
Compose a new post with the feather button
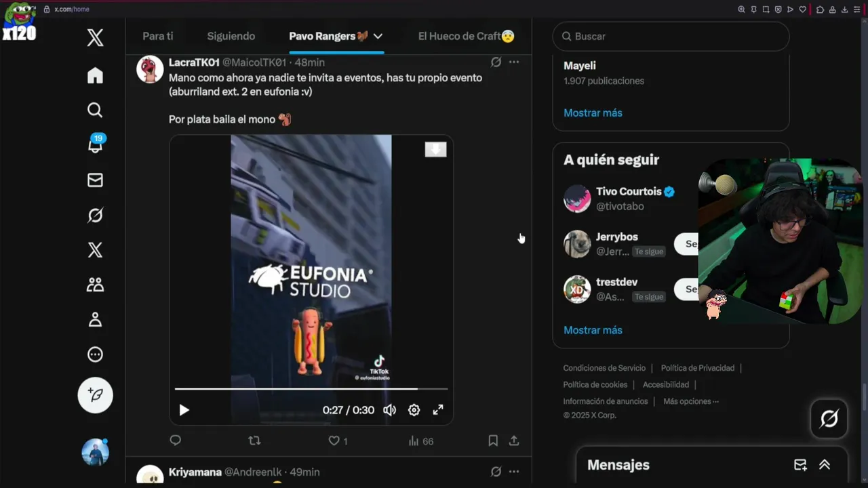(x=95, y=395)
